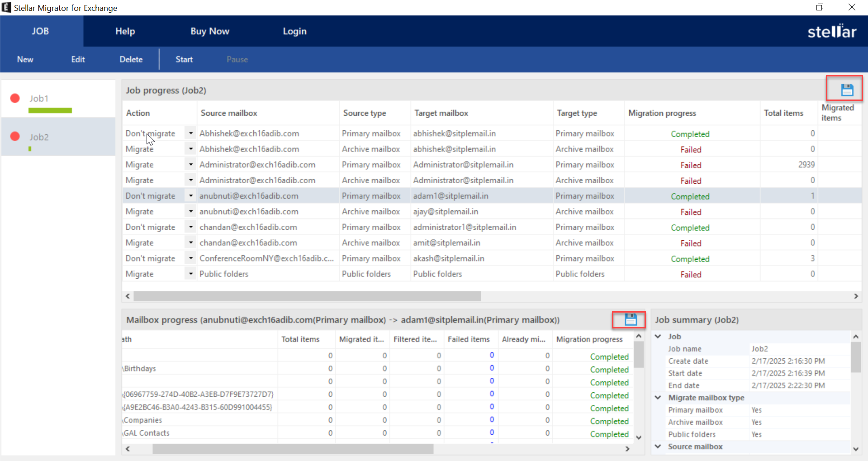The image size is (868, 461).
Task: Click the Job name value Job2
Action: click(x=759, y=349)
